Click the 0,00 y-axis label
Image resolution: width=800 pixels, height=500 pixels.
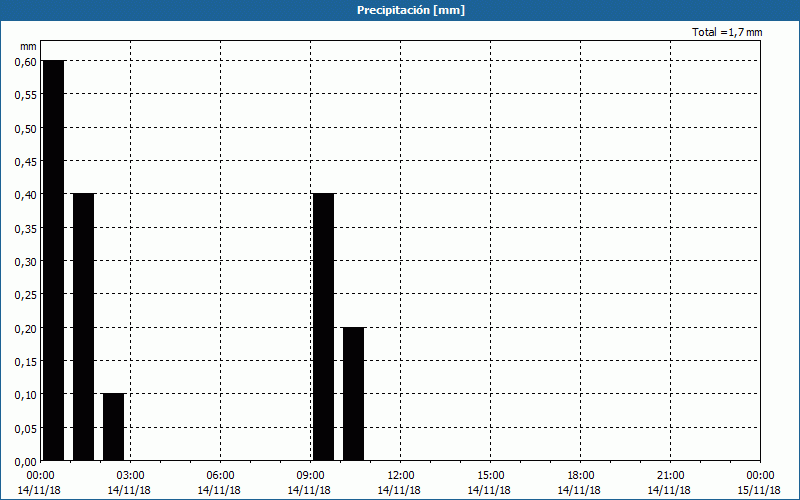(x=26, y=462)
